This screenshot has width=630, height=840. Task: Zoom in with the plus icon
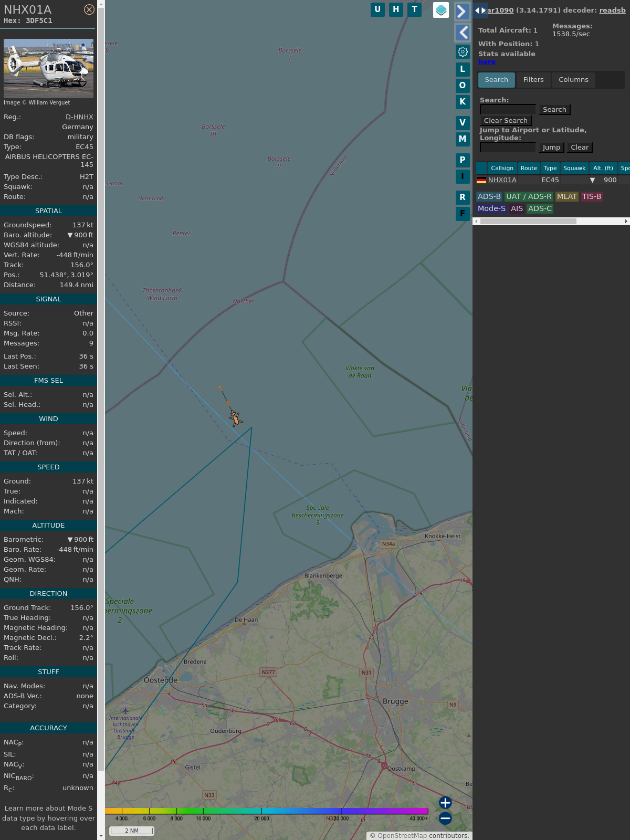(445, 803)
